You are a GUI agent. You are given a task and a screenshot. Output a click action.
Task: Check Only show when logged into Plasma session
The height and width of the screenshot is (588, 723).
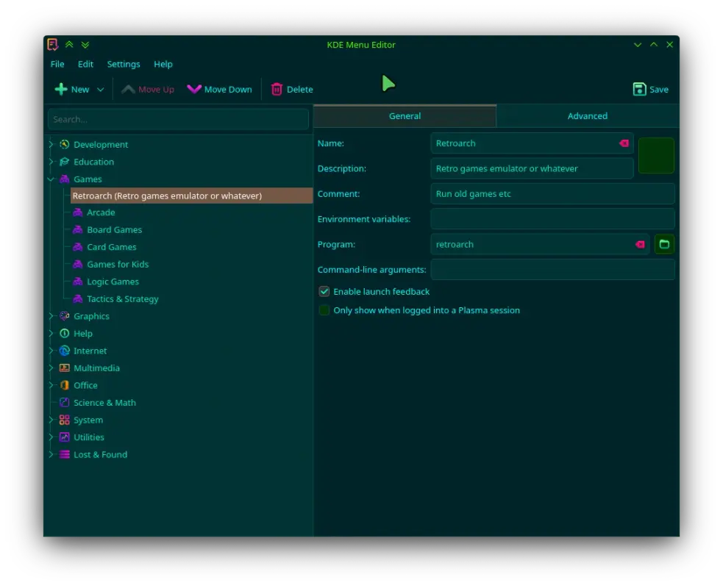click(324, 310)
